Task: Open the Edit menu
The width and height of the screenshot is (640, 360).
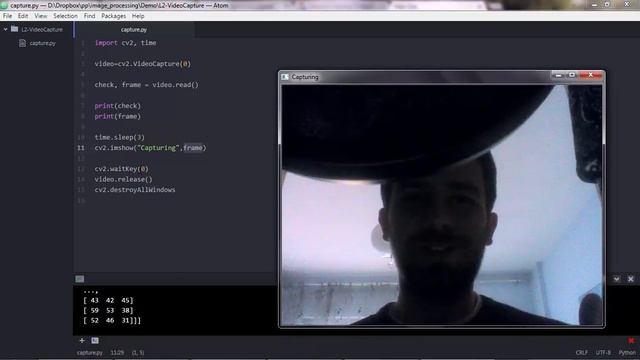Action: click(x=23, y=16)
